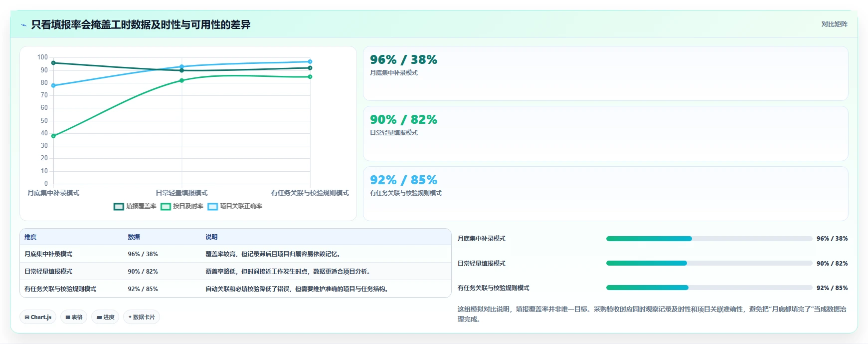The height and width of the screenshot is (344, 868).
Task: Click the summary paragraph starting 这组模拟对比说明
Action: (x=652, y=314)
